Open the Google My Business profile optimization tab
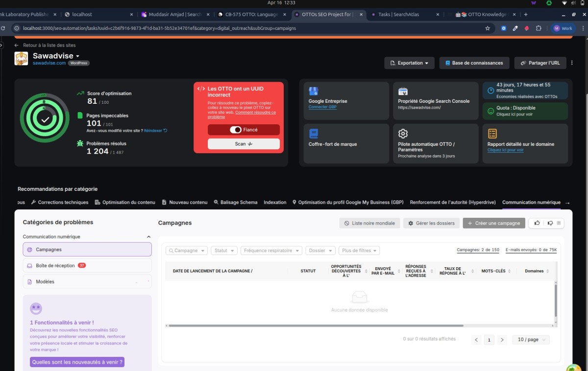The image size is (588, 371). [348, 202]
